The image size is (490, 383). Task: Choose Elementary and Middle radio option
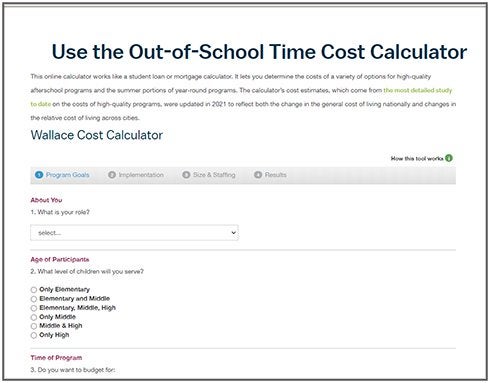click(x=34, y=299)
